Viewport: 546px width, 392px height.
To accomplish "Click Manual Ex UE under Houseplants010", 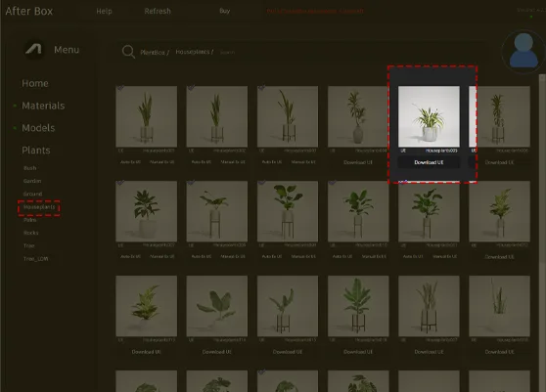I will pos(374,257).
